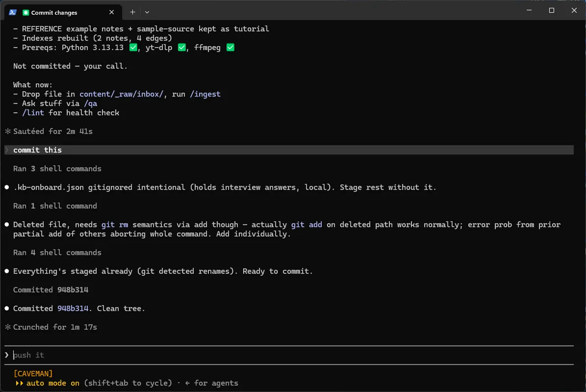Expand the new tab profile dropdown
The image size is (586, 392).
pyautogui.click(x=147, y=12)
